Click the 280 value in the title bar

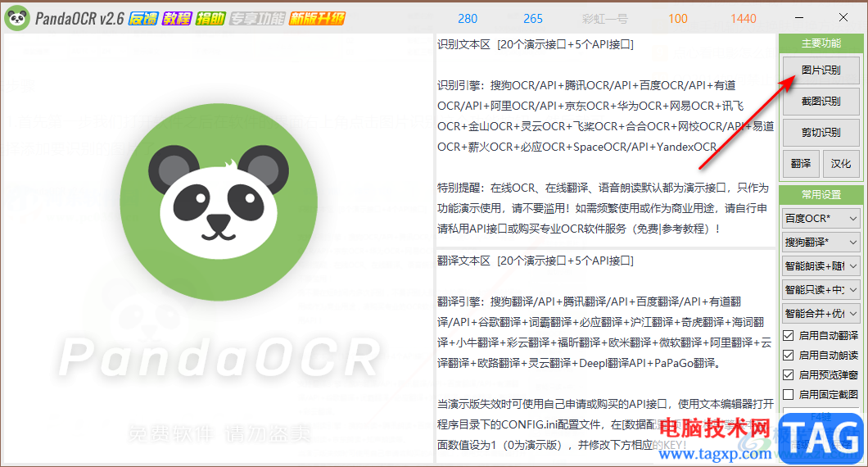pos(468,19)
